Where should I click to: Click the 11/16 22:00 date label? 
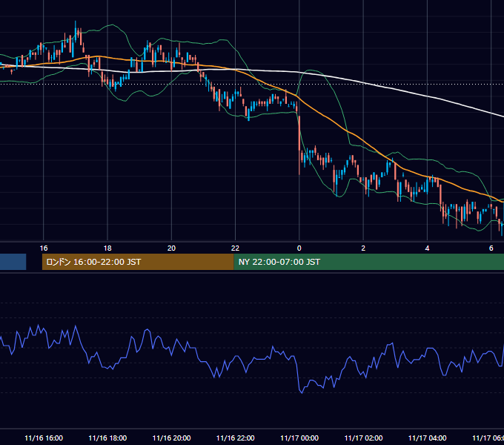click(235, 438)
